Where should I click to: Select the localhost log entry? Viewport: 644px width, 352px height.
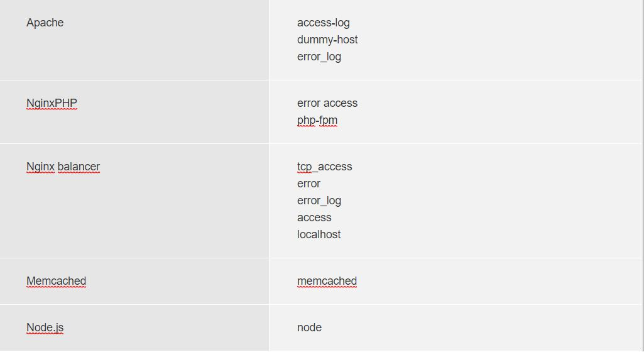tap(319, 234)
